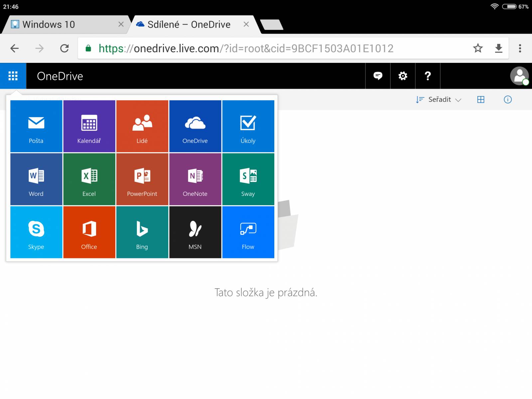Close the Sdílené – OneDrive tab

(x=246, y=24)
